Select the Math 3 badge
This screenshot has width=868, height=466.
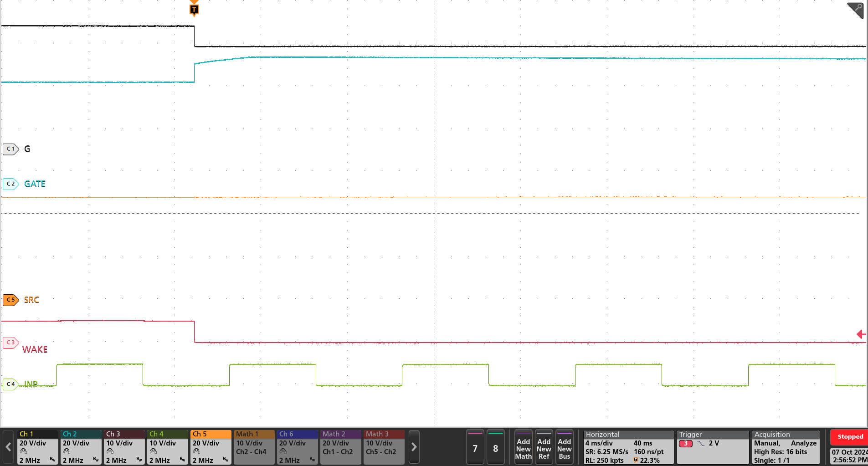point(384,447)
